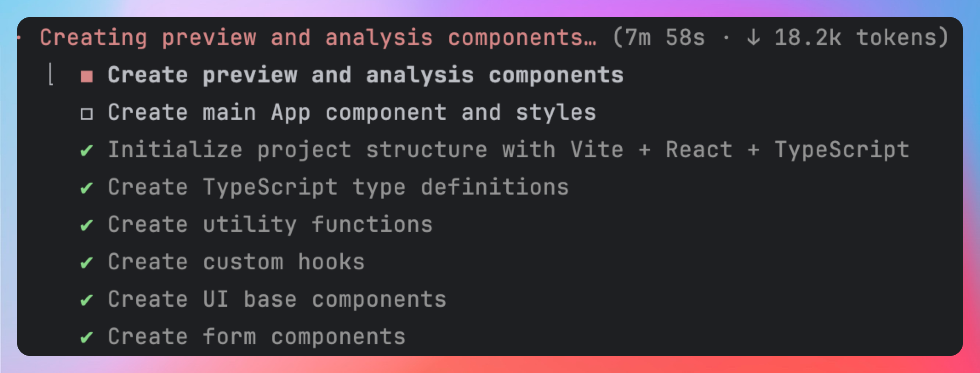Select the Create custom hooks task text
Viewport: 980px width, 373px height.
click(236, 262)
